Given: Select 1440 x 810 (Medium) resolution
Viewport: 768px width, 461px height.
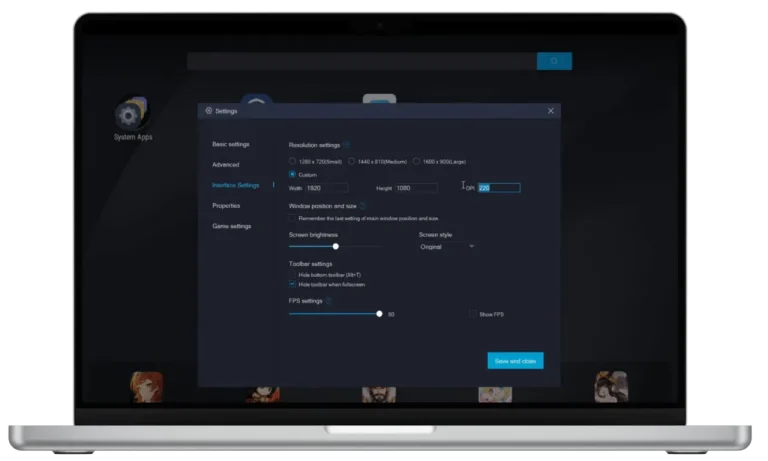Looking at the screenshot, I should click(351, 161).
